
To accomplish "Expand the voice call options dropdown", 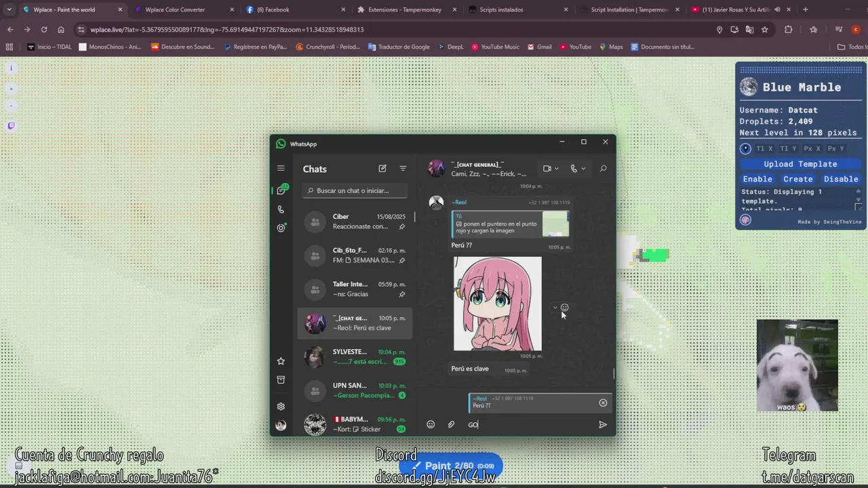I will click(583, 169).
